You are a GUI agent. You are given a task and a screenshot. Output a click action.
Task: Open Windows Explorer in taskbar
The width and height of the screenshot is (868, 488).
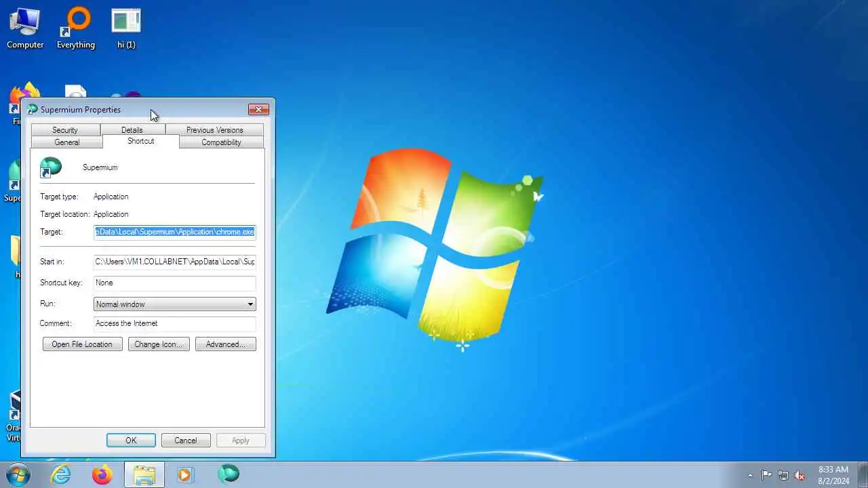(144, 474)
